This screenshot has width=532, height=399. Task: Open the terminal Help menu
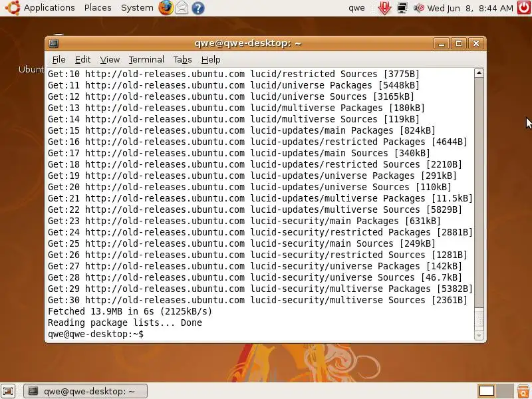[211, 60]
